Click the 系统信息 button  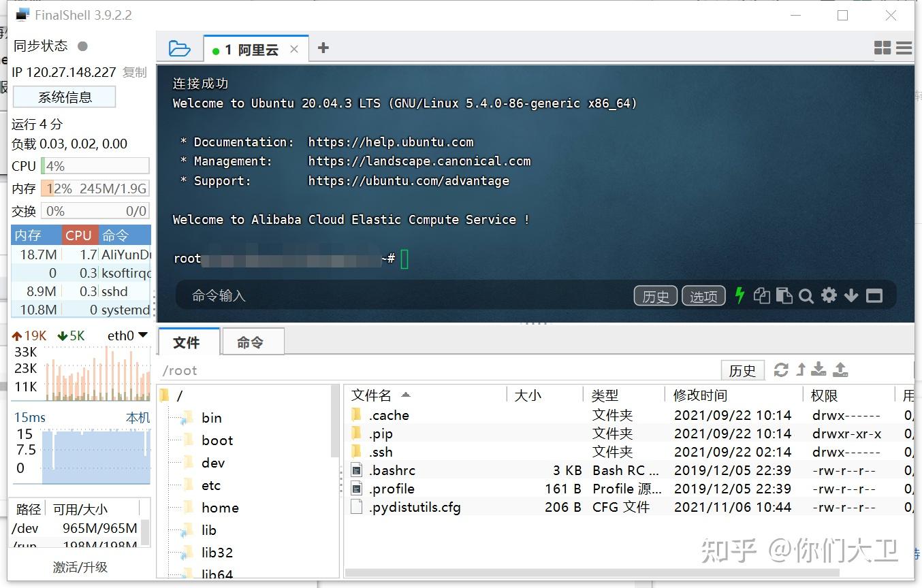point(65,97)
